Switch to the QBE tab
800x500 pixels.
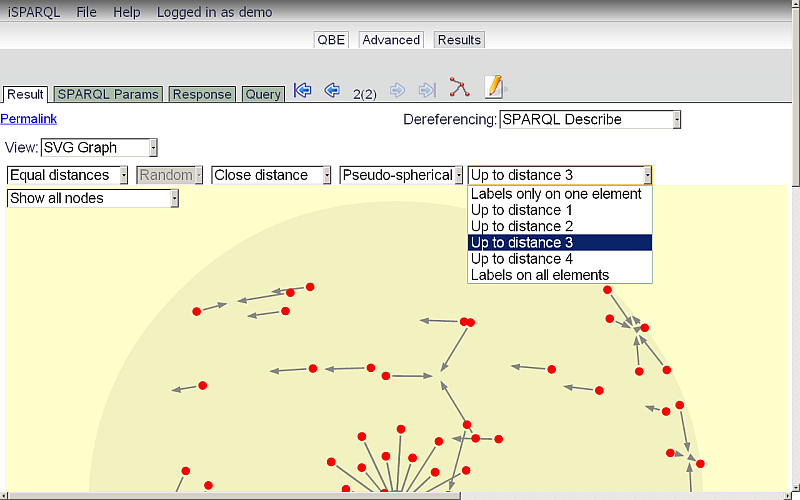331,40
